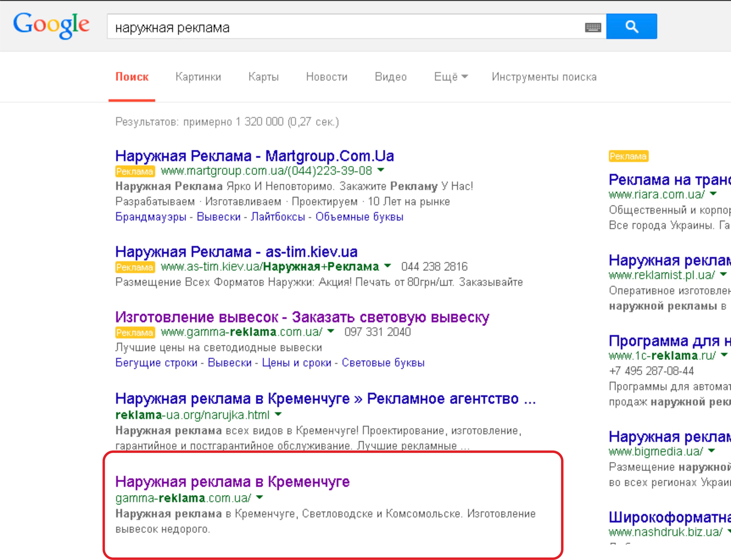Open the 'Видео' tab
The height and width of the screenshot is (560, 731).
[x=391, y=77]
